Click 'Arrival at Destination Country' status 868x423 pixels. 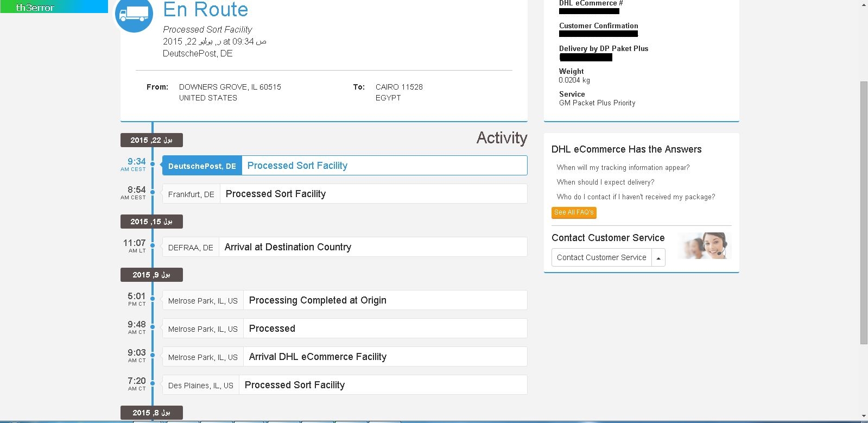[x=288, y=247]
